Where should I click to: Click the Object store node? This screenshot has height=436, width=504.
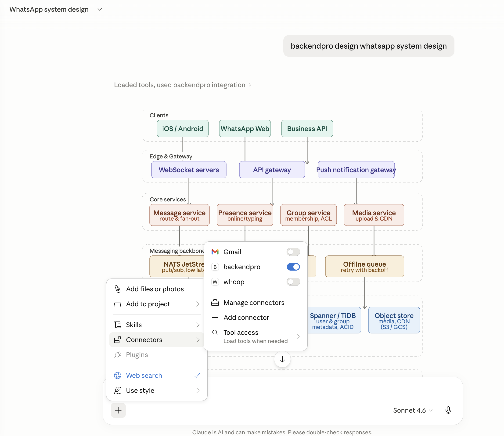(394, 320)
